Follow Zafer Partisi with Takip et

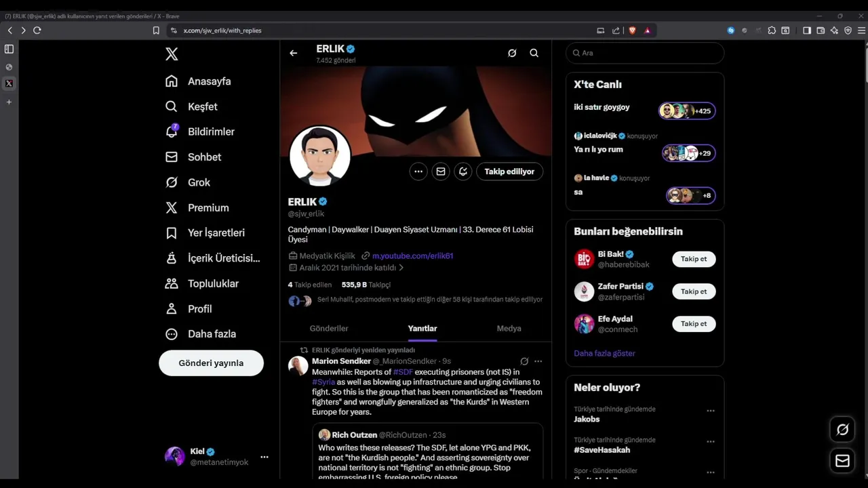694,291
